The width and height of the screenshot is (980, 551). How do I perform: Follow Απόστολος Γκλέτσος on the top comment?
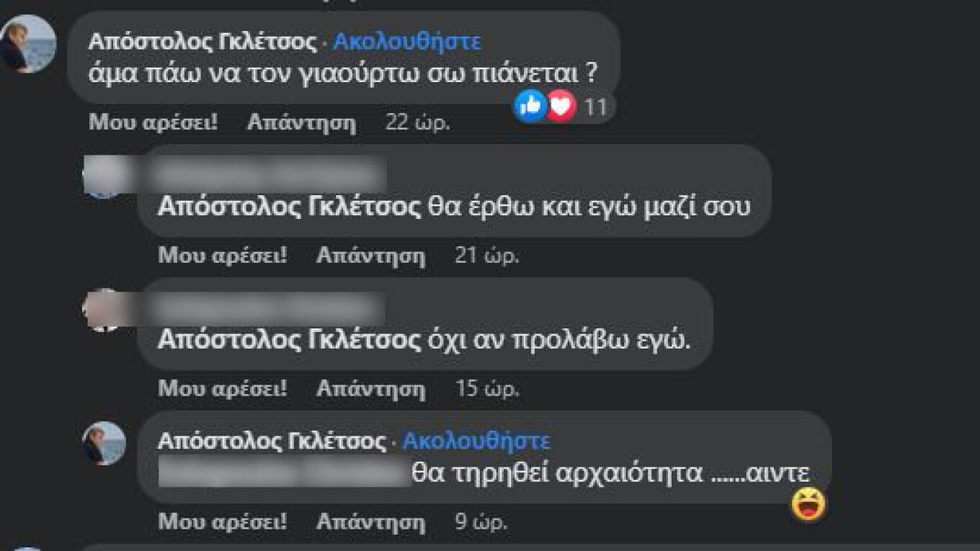pyautogui.click(x=406, y=42)
